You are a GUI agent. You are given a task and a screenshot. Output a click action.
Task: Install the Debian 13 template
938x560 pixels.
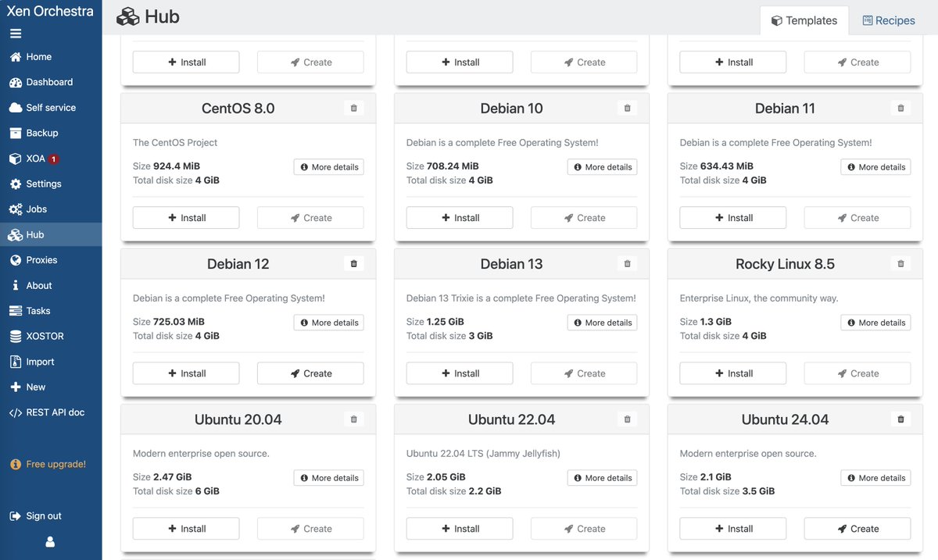pyautogui.click(x=460, y=373)
